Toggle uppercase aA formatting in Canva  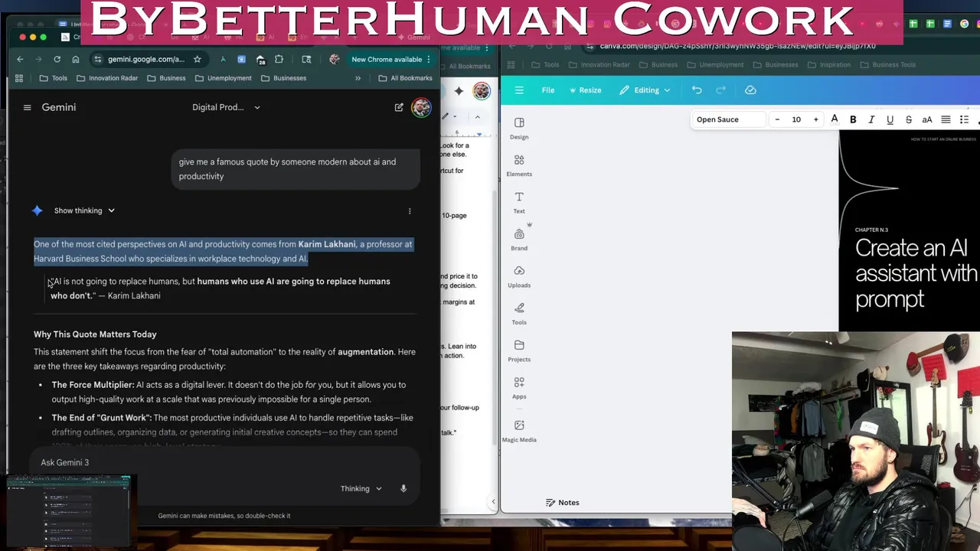[927, 119]
